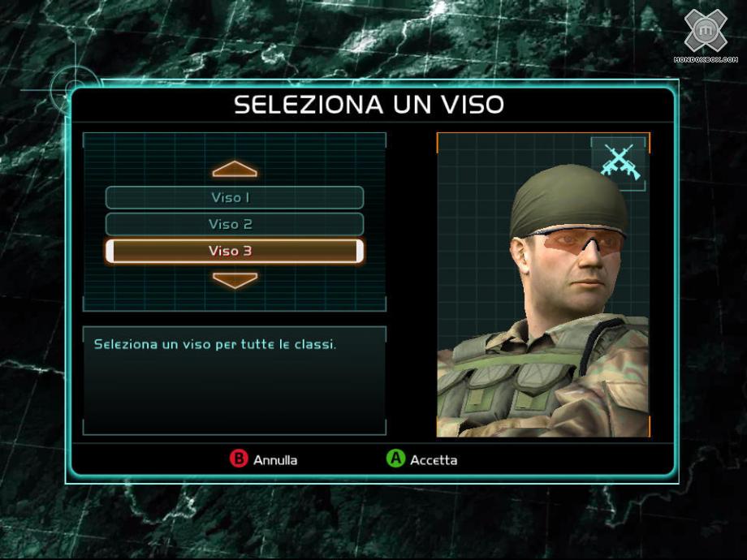This screenshot has height=560, width=747.
Task: Click the 'Seleziona un viso per tutte le classi' description
Action: tap(215, 344)
